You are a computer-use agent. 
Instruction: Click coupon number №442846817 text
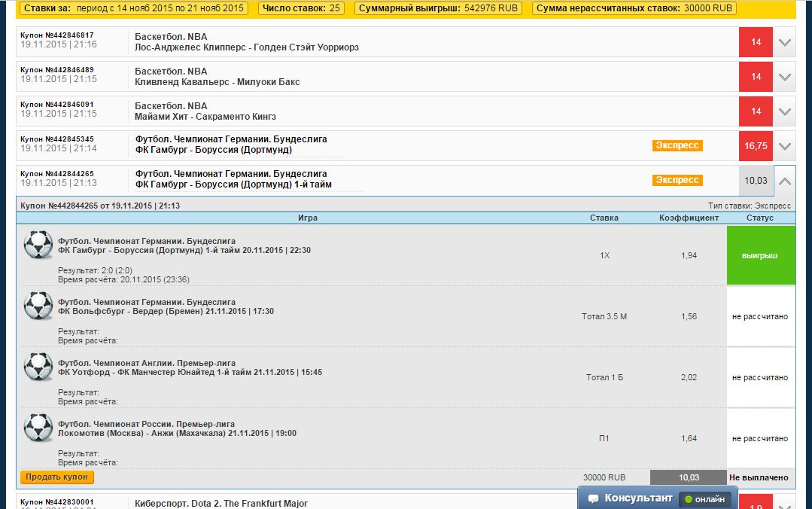[57, 35]
